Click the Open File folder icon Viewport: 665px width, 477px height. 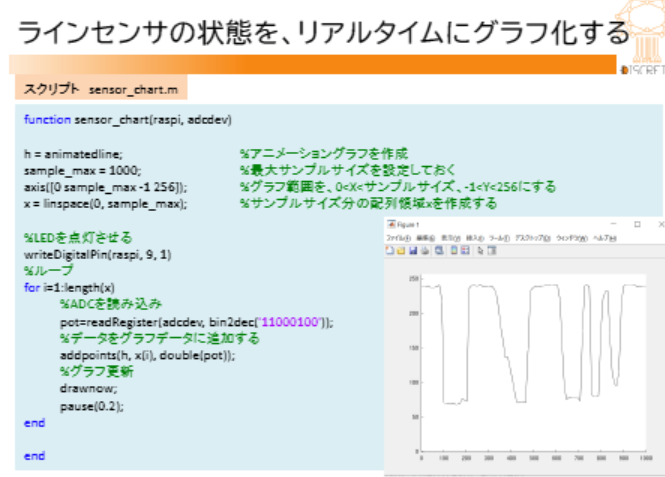401,251
